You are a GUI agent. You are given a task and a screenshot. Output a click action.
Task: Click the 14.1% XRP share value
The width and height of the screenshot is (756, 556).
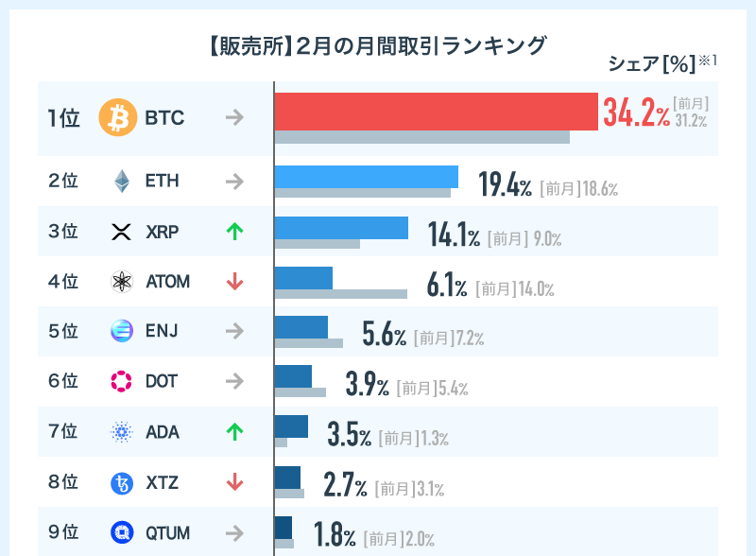pyautogui.click(x=455, y=235)
